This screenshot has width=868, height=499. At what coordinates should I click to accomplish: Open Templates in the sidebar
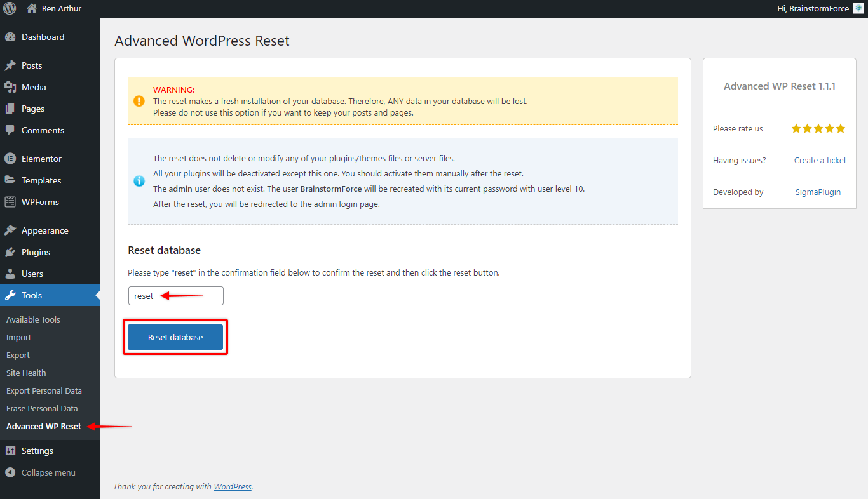click(x=41, y=180)
